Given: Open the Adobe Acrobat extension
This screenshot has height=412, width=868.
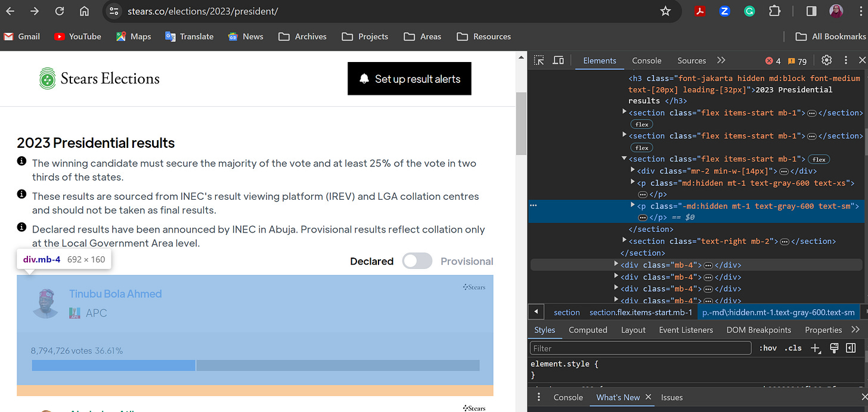Looking at the screenshot, I should (700, 11).
